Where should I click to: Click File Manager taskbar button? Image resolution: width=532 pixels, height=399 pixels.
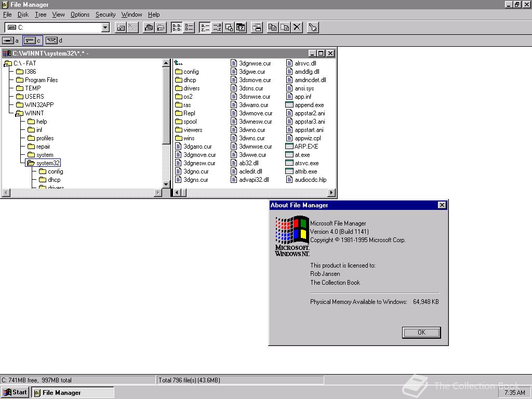click(x=73, y=393)
